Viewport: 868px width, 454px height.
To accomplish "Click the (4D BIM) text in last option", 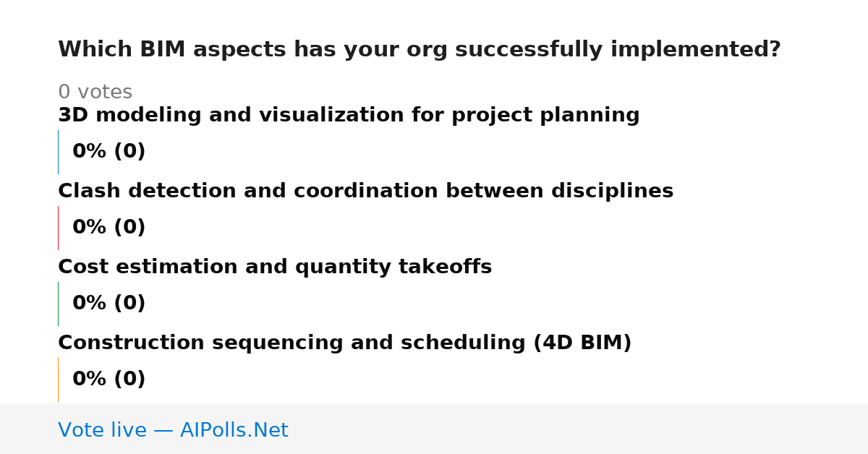I will pyautogui.click(x=582, y=343).
